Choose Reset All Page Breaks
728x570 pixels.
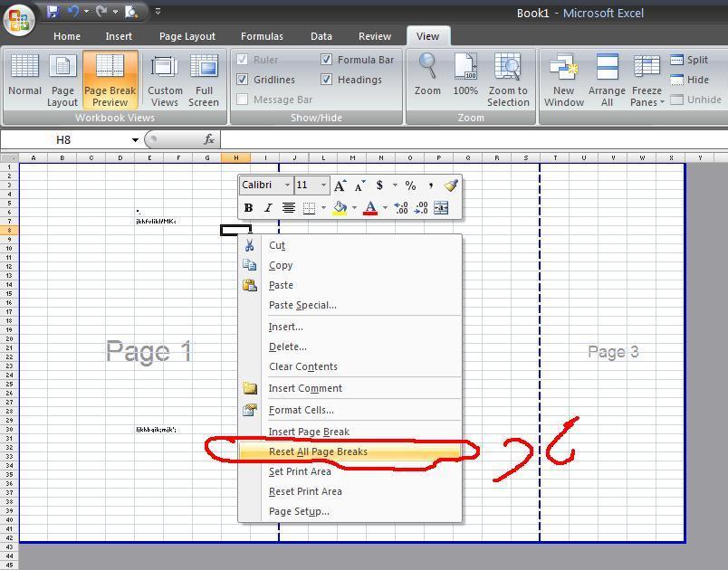point(318,451)
